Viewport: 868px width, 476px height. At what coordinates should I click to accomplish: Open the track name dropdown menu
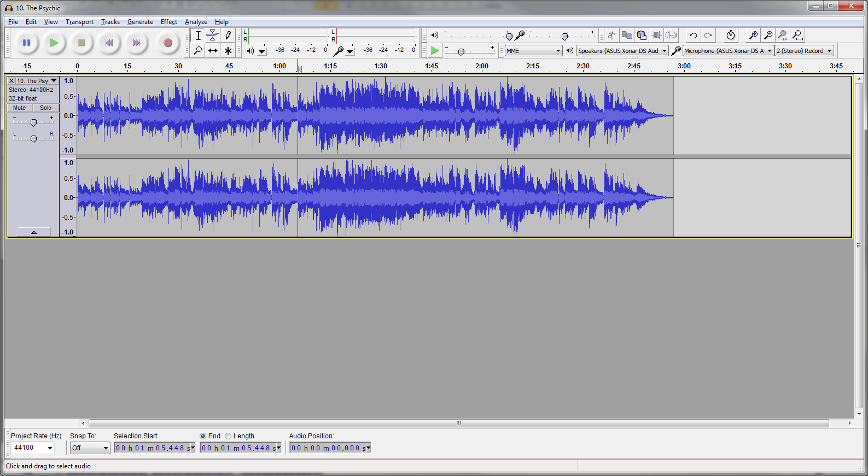pos(37,81)
